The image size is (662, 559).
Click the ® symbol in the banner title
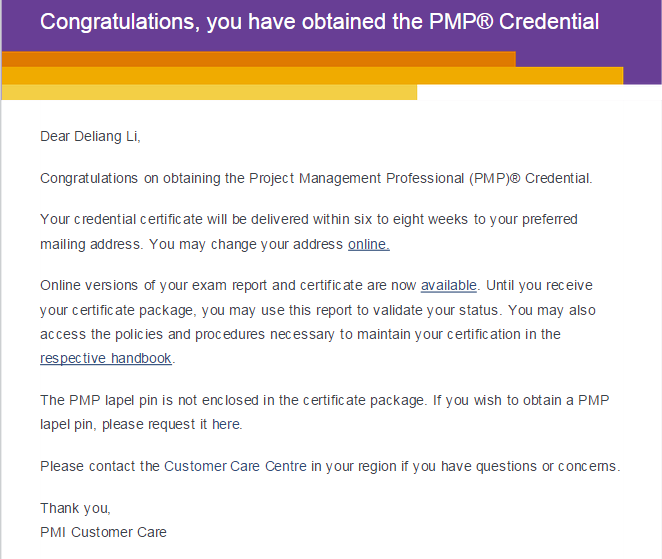[485, 22]
